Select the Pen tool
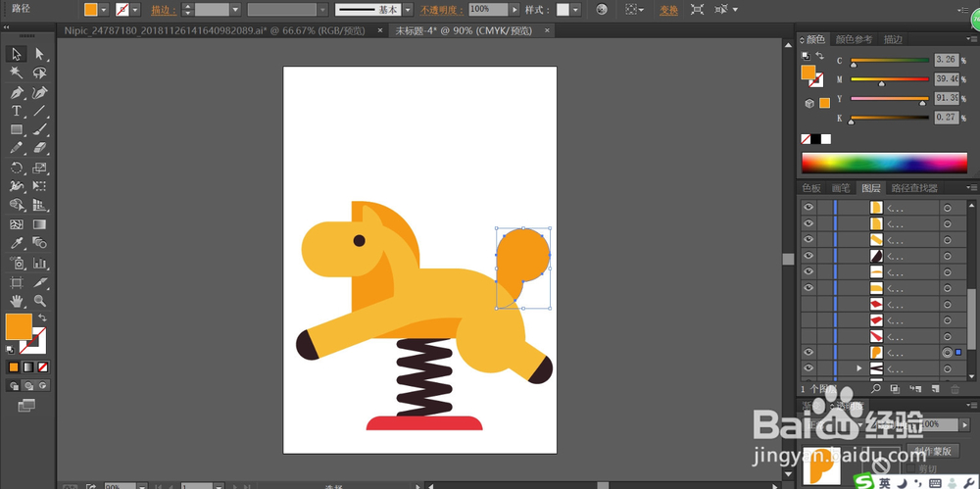The height and width of the screenshot is (489, 980). 17,92
